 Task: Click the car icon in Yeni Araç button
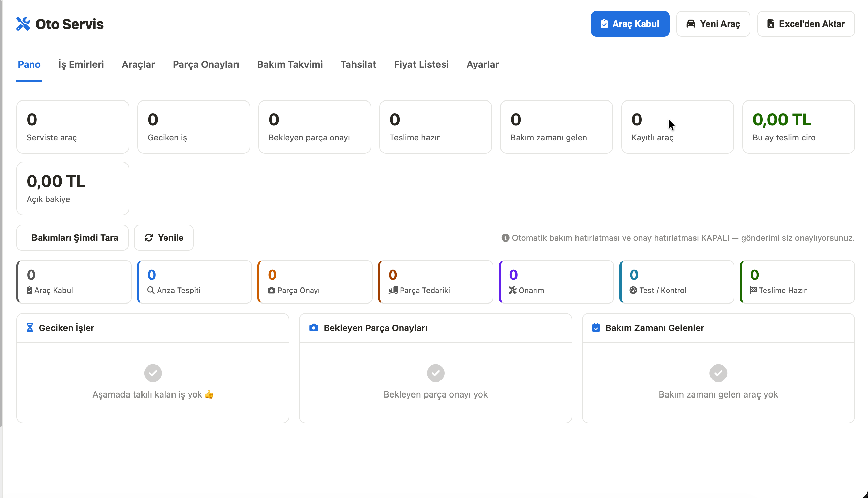tap(691, 24)
